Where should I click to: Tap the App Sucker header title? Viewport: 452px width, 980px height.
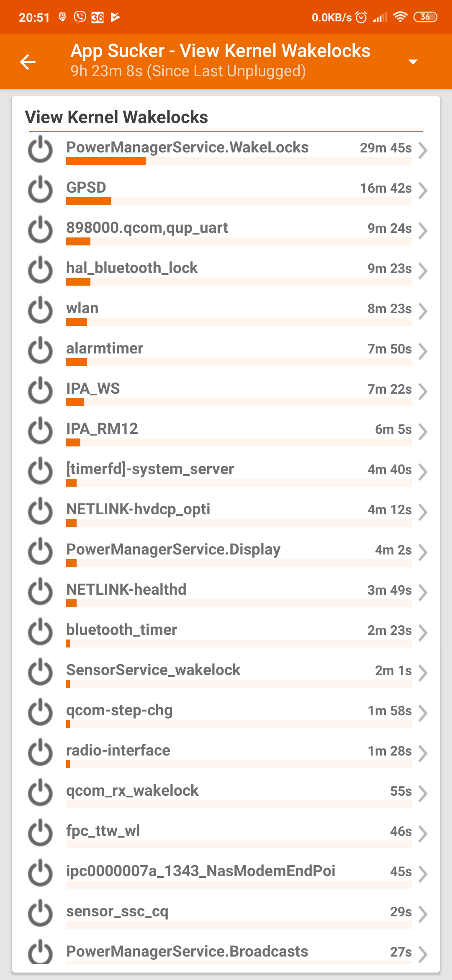tap(220, 51)
